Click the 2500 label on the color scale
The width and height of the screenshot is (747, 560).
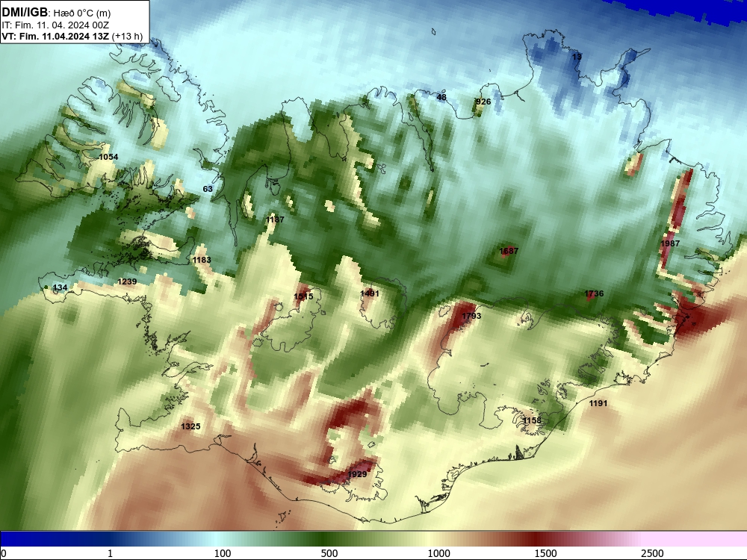click(x=652, y=553)
